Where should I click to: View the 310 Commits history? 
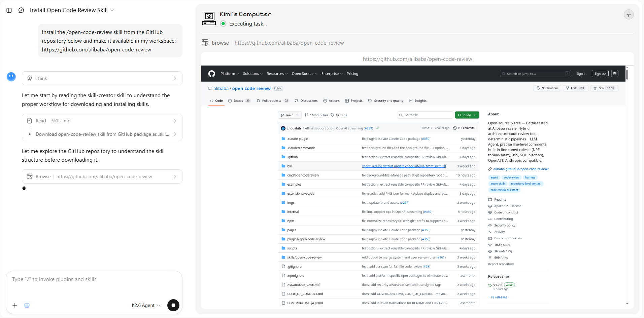pyautogui.click(x=464, y=128)
